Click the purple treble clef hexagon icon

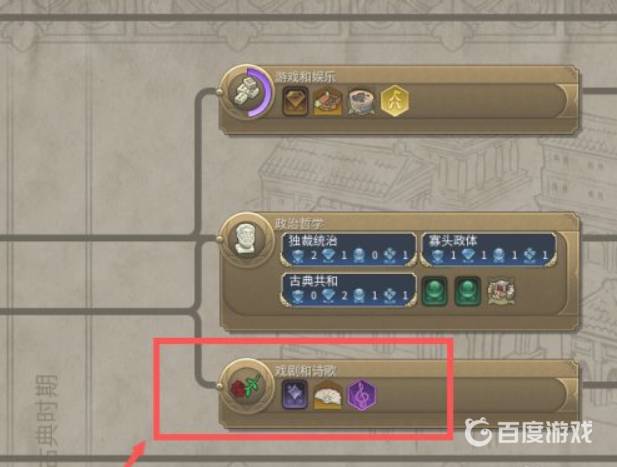point(362,395)
